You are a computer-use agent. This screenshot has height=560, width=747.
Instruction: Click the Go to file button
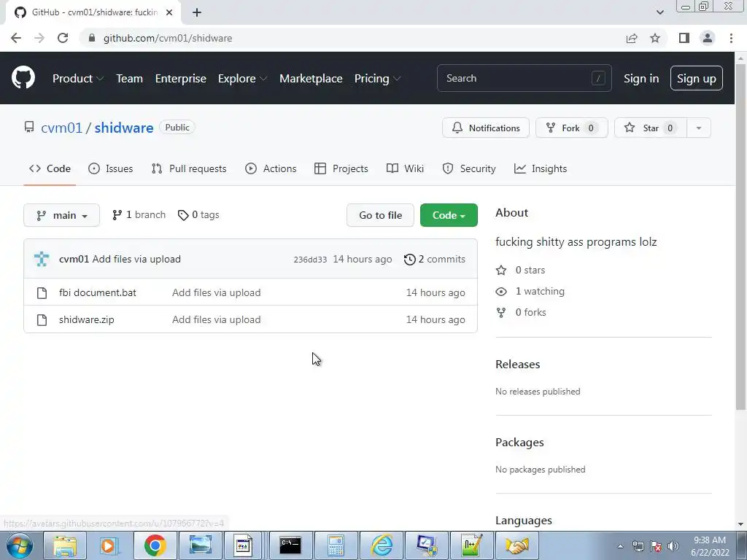pos(380,215)
